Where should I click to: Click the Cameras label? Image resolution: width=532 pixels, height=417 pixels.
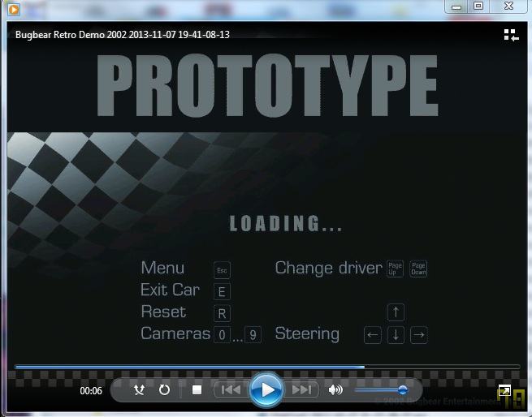pos(175,333)
